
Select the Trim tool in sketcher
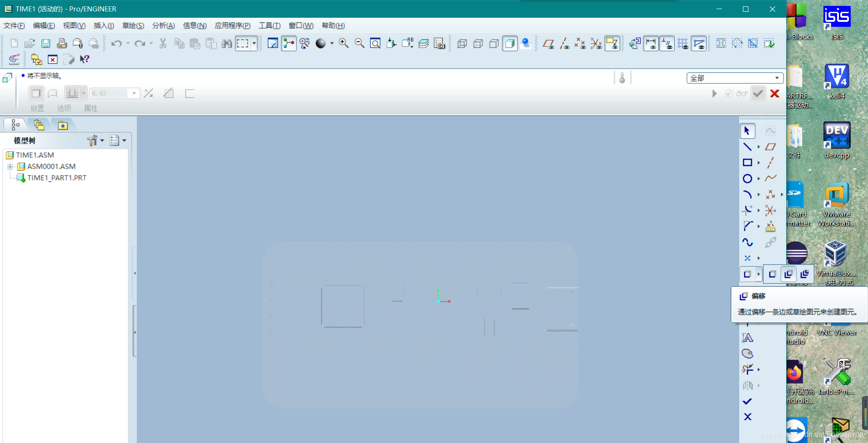coord(747,369)
